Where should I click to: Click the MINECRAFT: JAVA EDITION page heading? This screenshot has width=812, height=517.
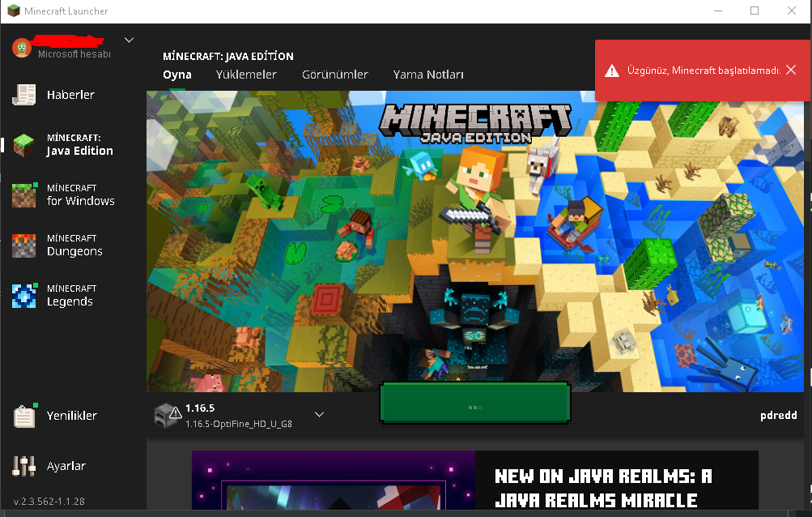[228, 56]
